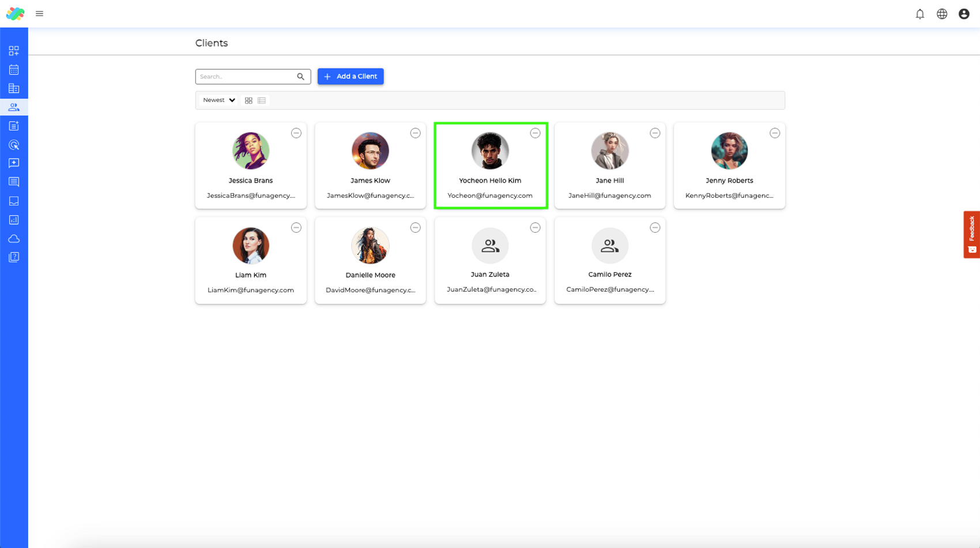The image size is (980, 548).
Task: Click the remove circle on Jessica Brans card
Action: coord(296,133)
